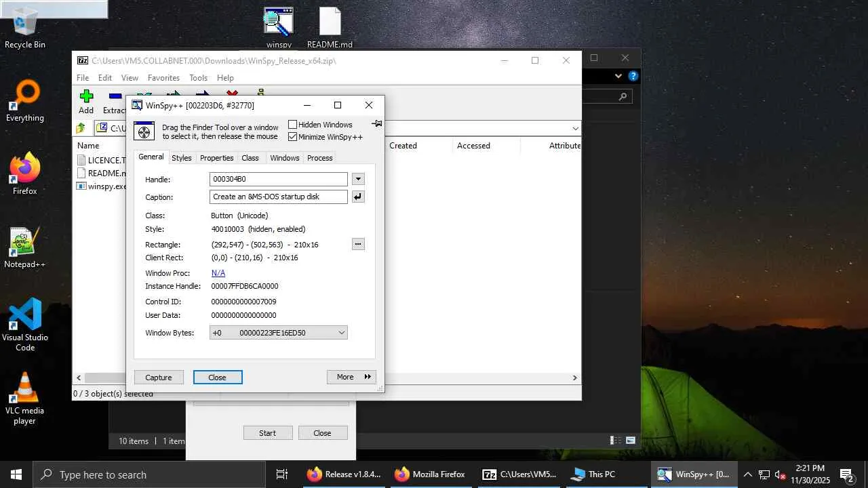Viewport: 868px width, 488px height.
Task: Open the Handle dropdown arrow
Action: [x=358, y=179]
